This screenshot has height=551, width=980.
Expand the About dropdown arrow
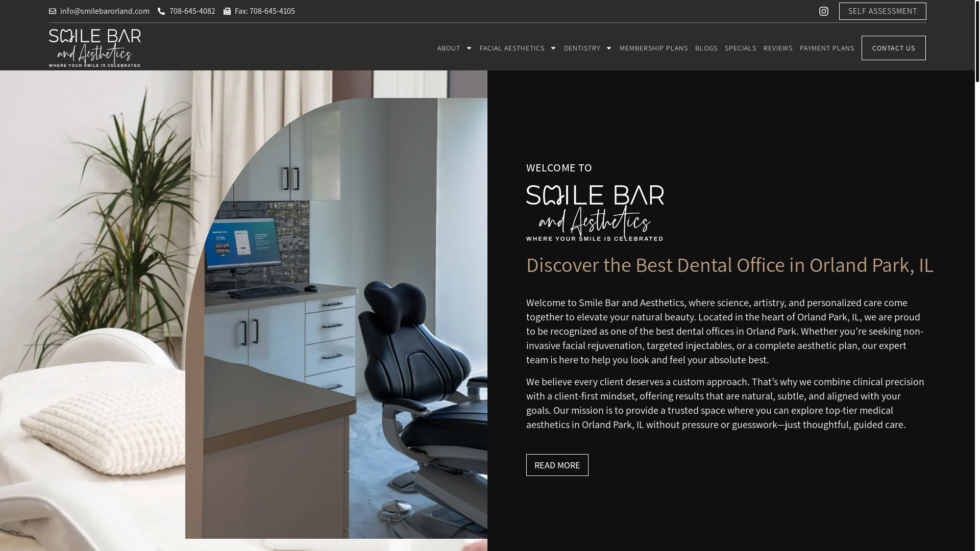point(469,48)
